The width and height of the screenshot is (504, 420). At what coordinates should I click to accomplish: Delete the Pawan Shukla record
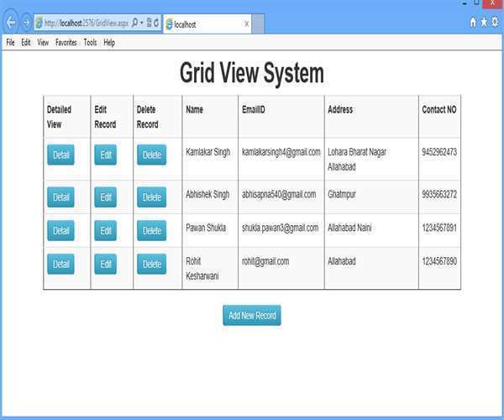click(x=151, y=231)
